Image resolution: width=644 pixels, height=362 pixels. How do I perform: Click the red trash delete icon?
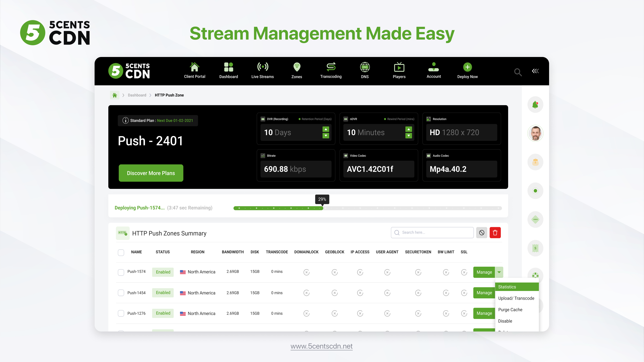[495, 233]
